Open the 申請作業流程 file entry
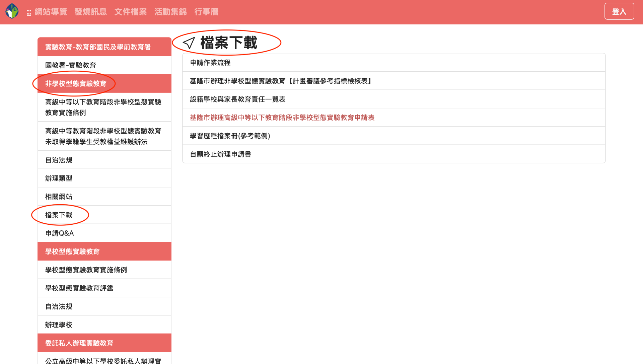 [210, 63]
